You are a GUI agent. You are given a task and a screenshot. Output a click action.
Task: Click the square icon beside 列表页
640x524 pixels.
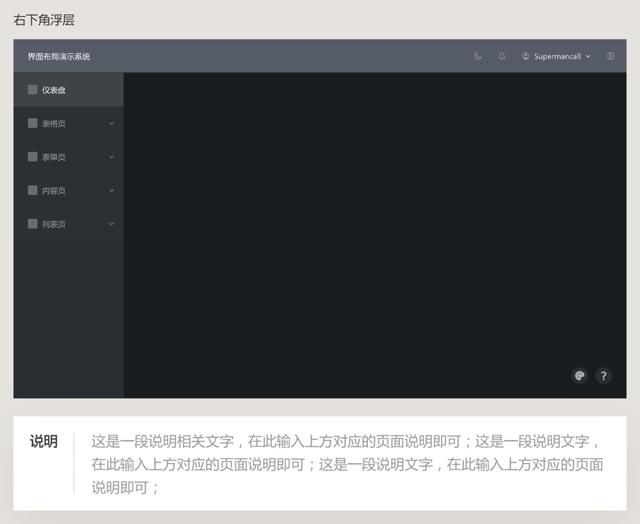pyautogui.click(x=33, y=224)
